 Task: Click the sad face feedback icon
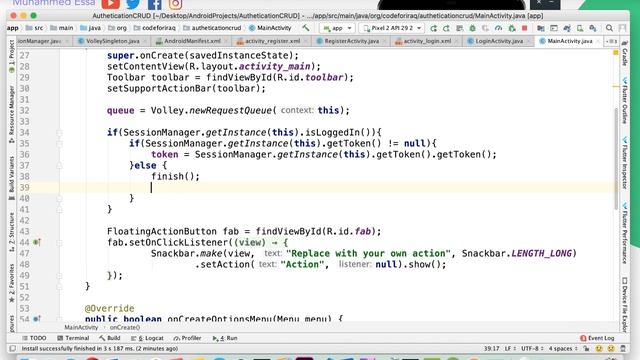(611, 349)
